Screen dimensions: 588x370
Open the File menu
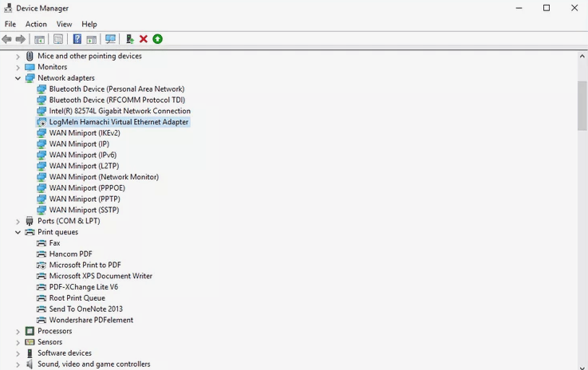point(10,24)
